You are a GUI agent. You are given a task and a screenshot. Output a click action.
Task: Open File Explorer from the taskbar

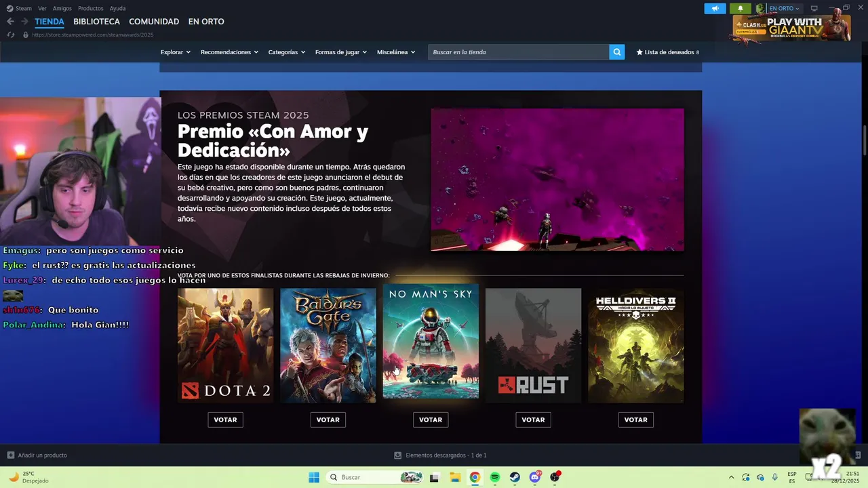pyautogui.click(x=454, y=477)
